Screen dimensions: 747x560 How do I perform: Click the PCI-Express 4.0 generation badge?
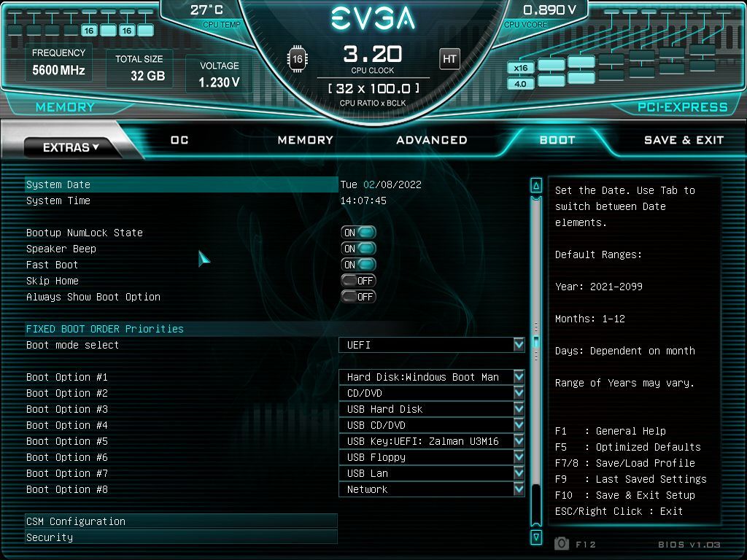coord(520,84)
